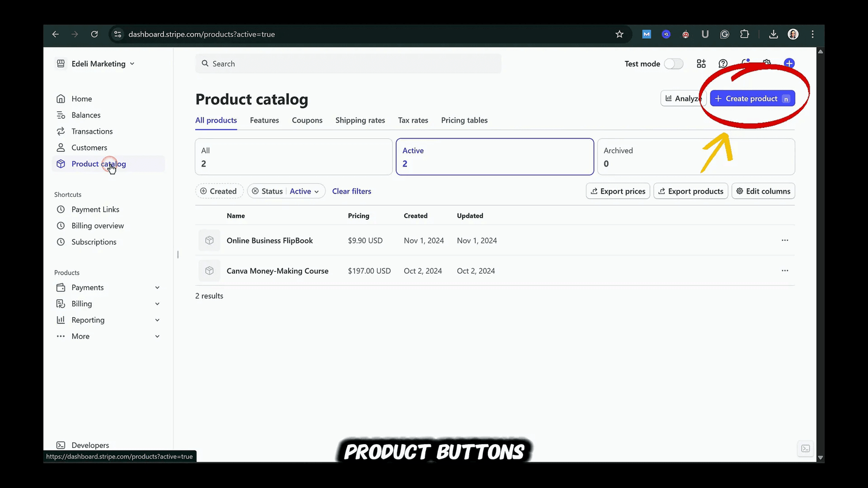
Task: Open Chrome profile avatar
Action: pyautogui.click(x=793, y=34)
